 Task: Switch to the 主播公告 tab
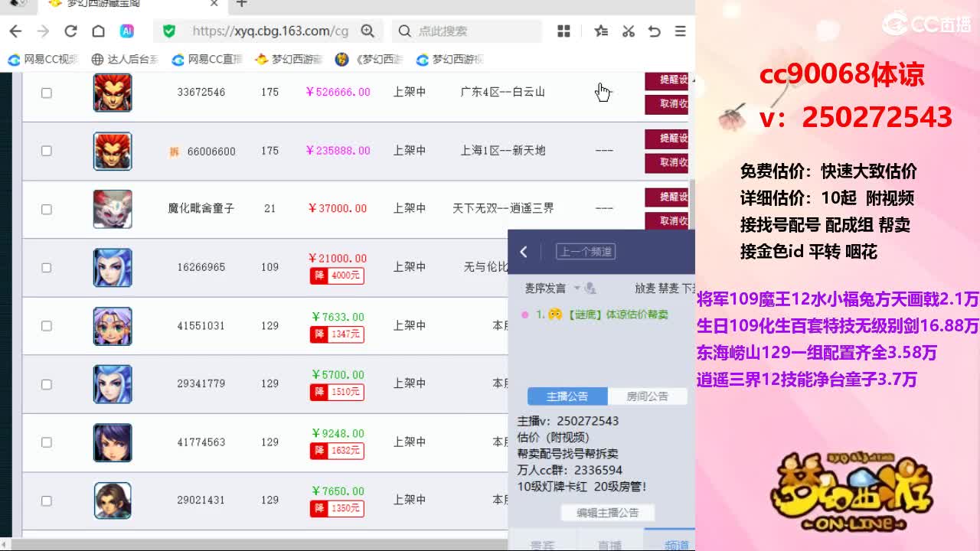(x=567, y=396)
